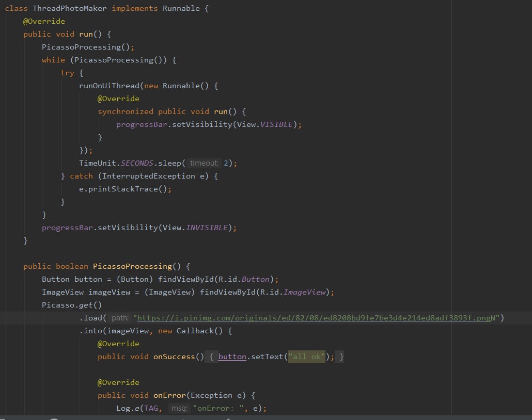This screenshot has height=420, width=532.
Task: Click the 'synchronized' keyword
Action: coord(126,111)
